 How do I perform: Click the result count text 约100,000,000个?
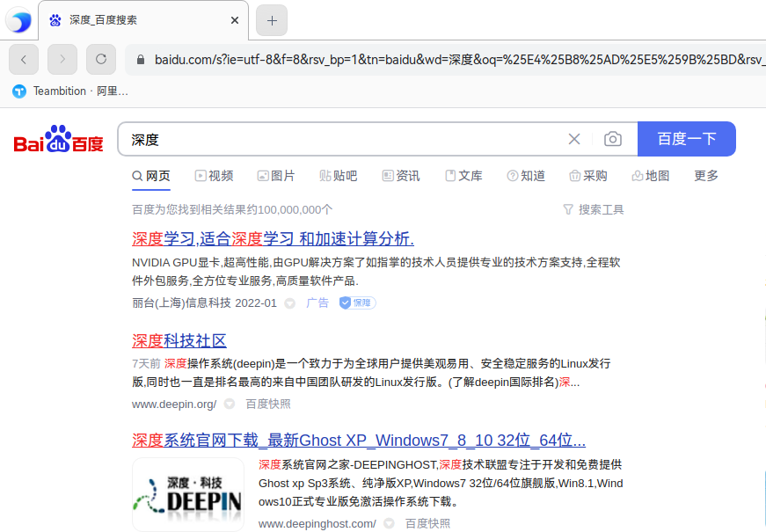click(289, 210)
